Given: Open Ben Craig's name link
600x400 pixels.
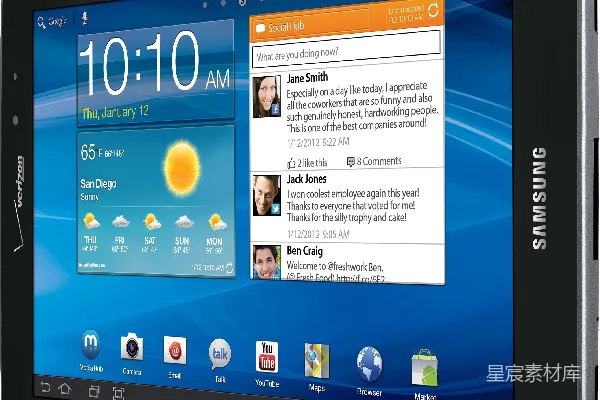Looking at the screenshot, I should [305, 251].
